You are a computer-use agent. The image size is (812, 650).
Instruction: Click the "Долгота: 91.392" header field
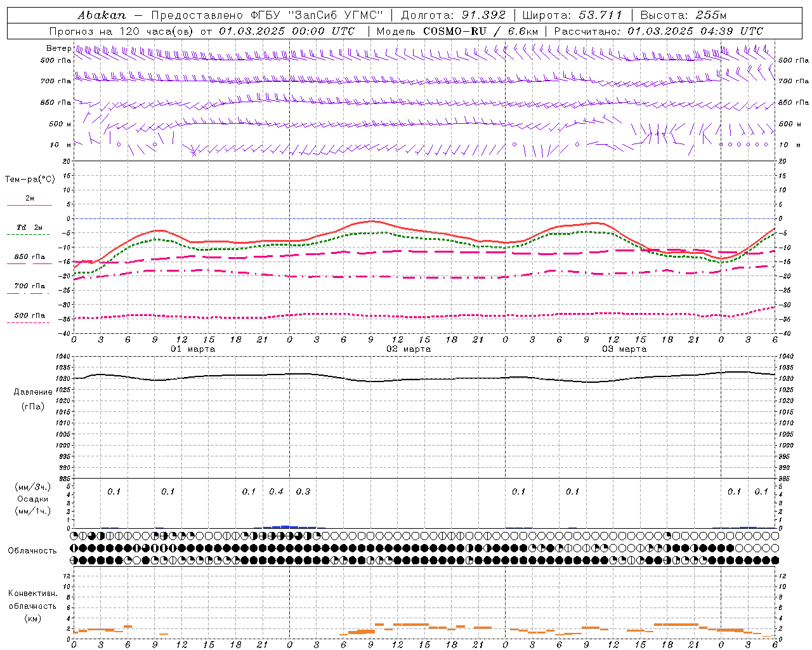[x=453, y=15]
